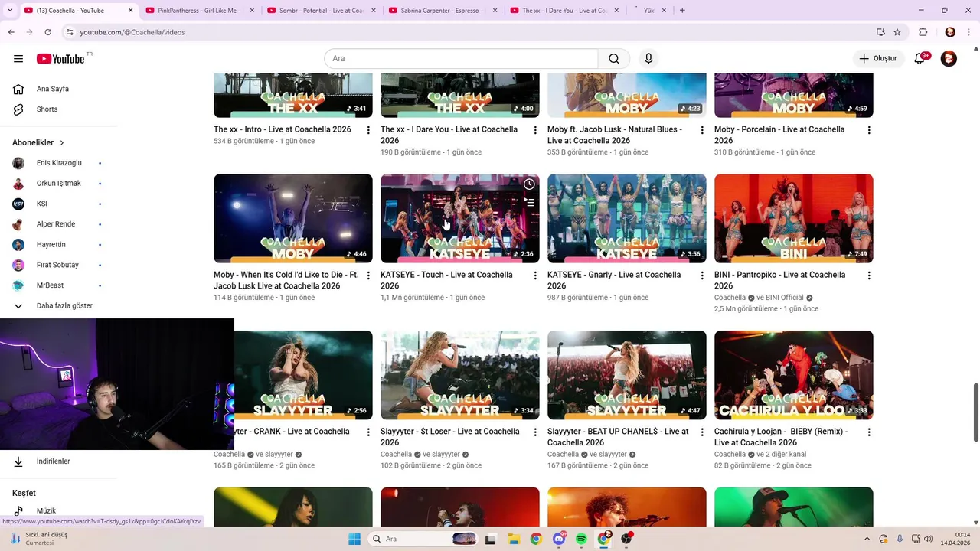This screenshot has width=980, height=551.
Task: Open Chrome extensions puzzle icon
Action: click(923, 32)
